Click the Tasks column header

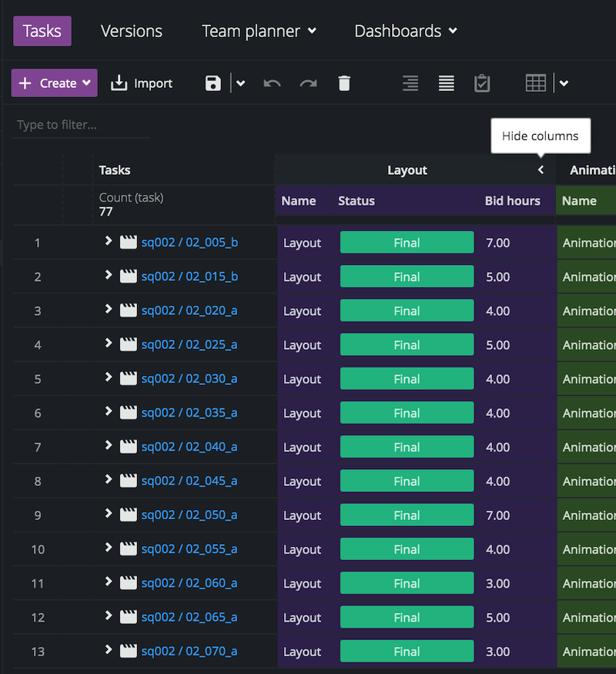tap(115, 170)
